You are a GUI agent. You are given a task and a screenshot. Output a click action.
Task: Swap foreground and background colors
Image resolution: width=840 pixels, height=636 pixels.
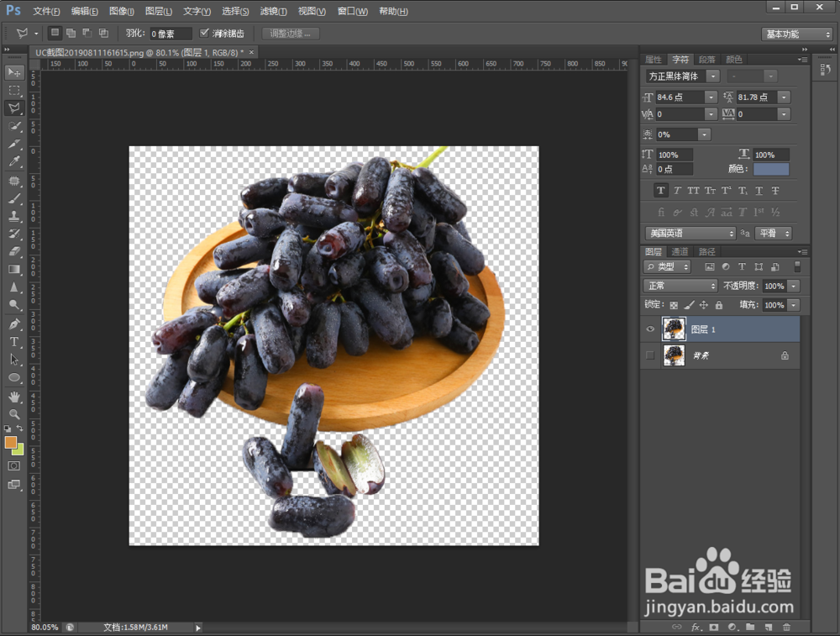pos(20,428)
